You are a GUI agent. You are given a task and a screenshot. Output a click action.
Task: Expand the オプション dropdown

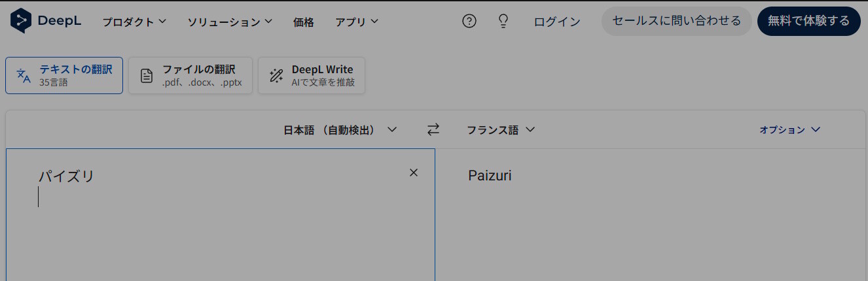click(x=790, y=129)
